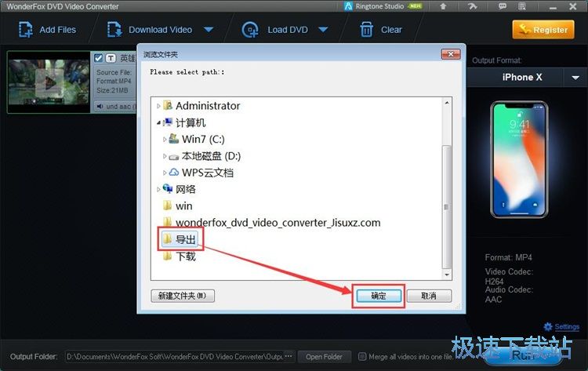Select WPS云文档 cloud item
Screen dimensions: 588x371
point(207,173)
